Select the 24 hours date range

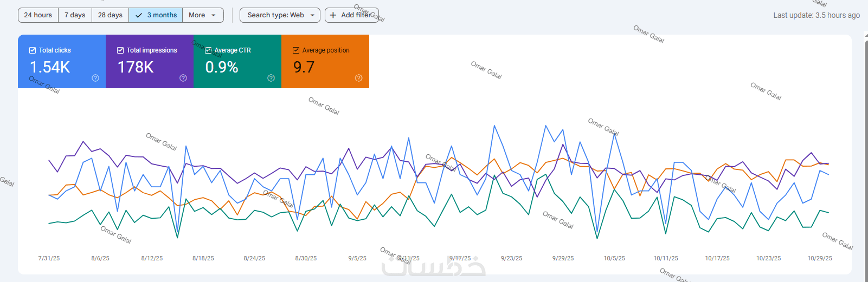38,15
